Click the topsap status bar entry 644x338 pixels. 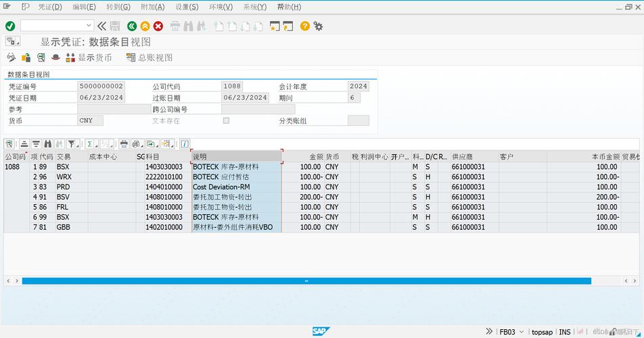(542, 332)
